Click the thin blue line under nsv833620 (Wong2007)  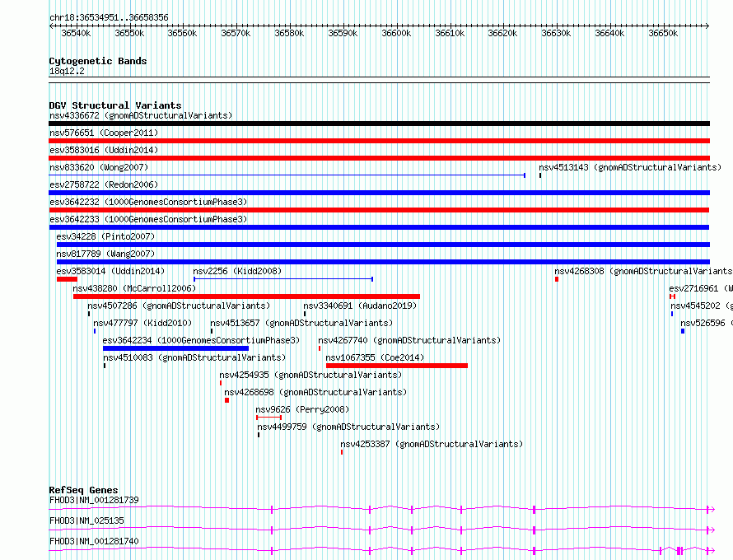[287, 175]
